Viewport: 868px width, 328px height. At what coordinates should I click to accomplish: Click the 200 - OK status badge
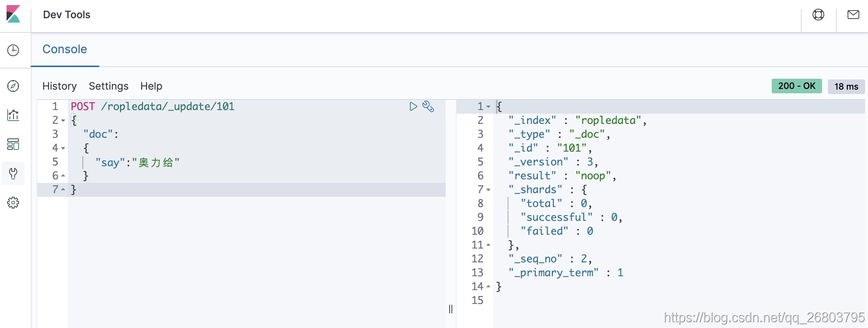(x=797, y=86)
